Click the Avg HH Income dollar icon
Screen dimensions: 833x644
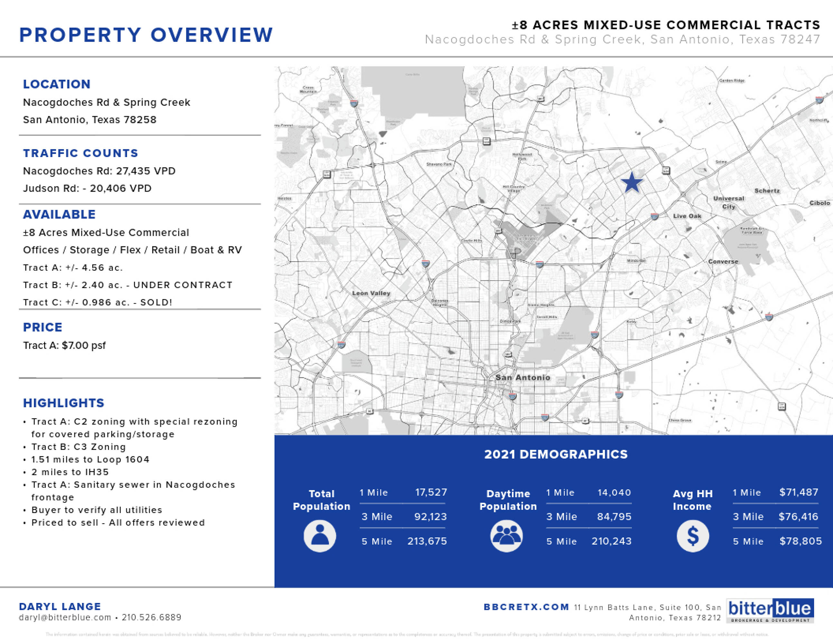(693, 536)
